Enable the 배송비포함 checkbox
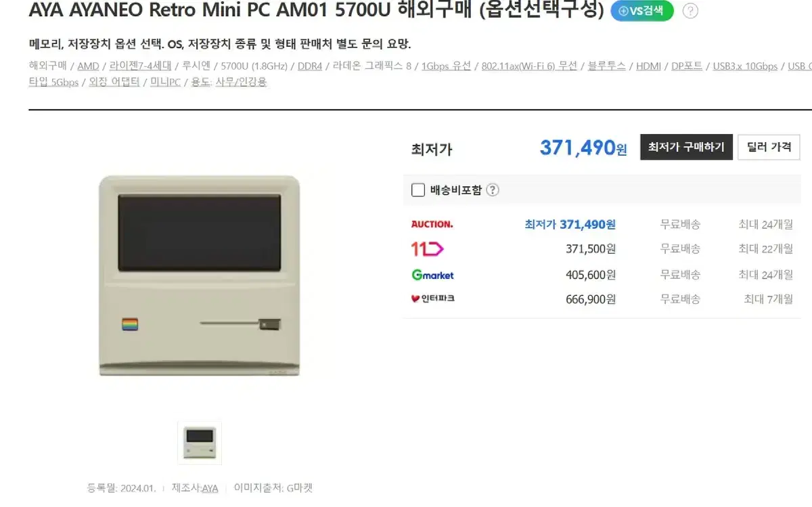The width and height of the screenshot is (812, 507). (x=418, y=190)
